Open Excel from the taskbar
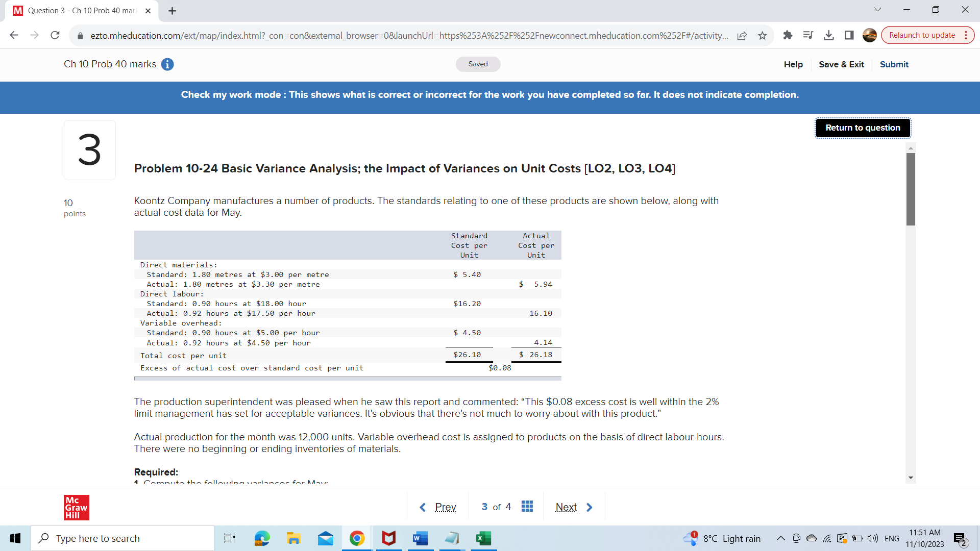Viewport: 980px width, 551px height. pos(483,538)
